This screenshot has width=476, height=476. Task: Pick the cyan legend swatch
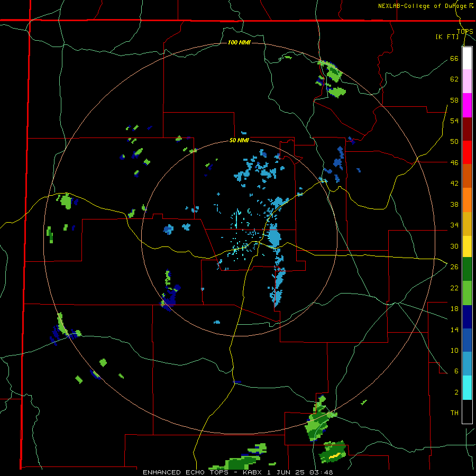(x=467, y=388)
